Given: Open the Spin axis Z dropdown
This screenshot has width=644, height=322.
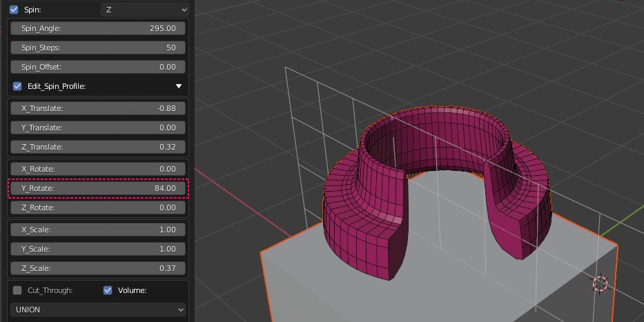Looking at the screenshot, I should tap(144, 10).
